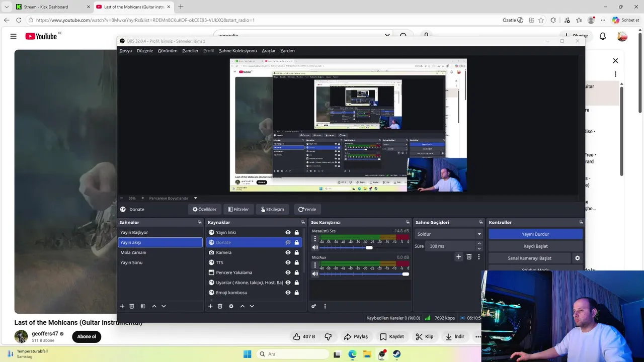Click the Kaydı Başlat button
644x362 pixels.
(x=535, y=246)
